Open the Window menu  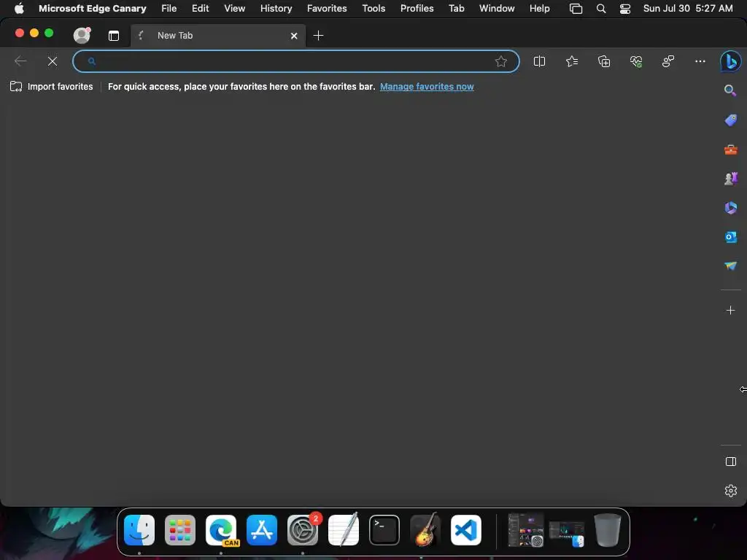[x=497, y=8]
